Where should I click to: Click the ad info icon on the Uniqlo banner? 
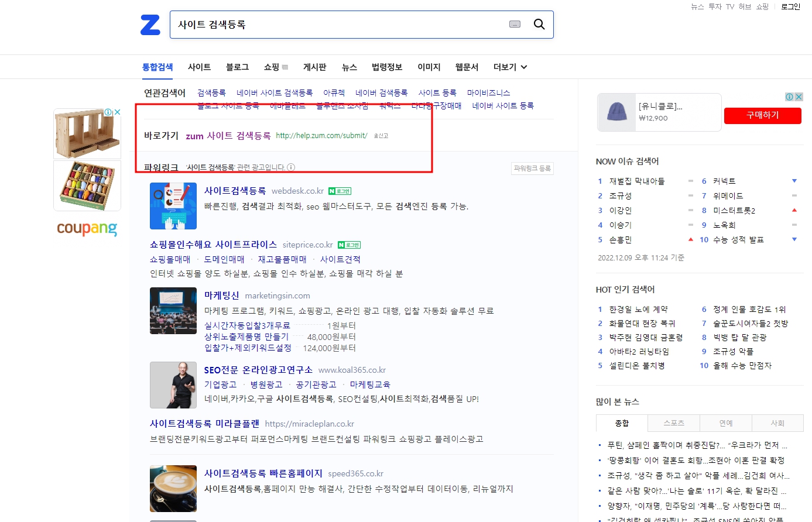click(789, 97)
